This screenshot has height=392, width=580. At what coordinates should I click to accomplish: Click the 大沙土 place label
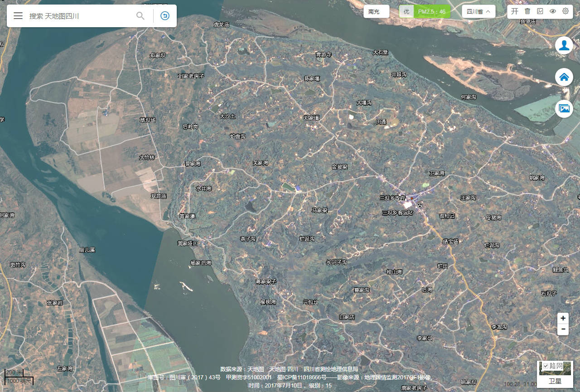[227, 116]
